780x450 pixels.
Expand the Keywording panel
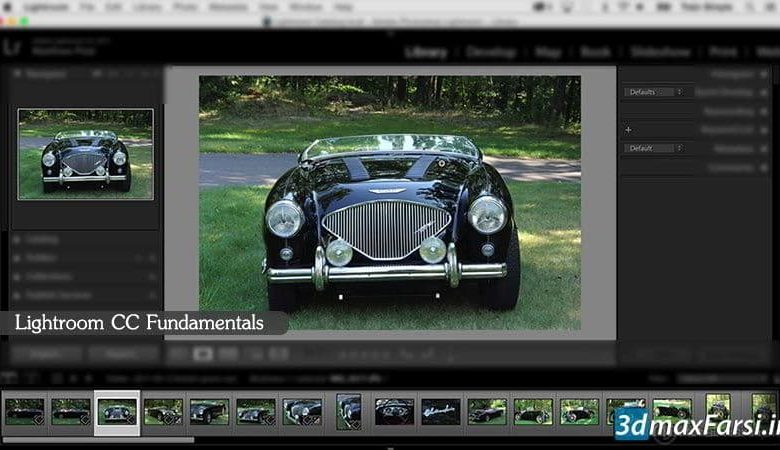pyautogui.click(x=764, y=111)
